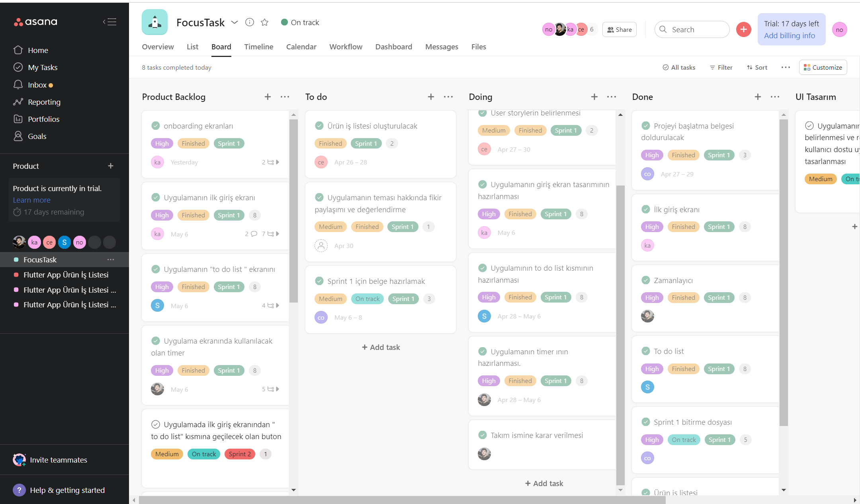The height and width of the screenshot is (504, 860).
Task: Mark 'Takım ismine karar verilmesi' as incomplete
Action: tap(483, 435)
